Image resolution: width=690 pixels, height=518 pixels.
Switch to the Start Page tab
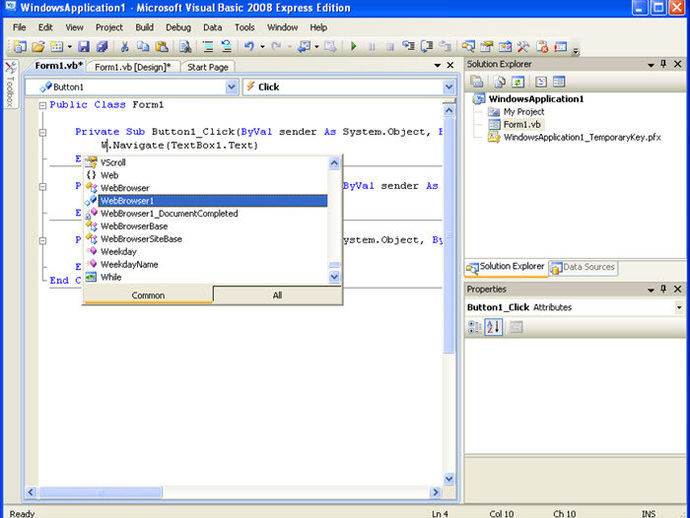pos(208,67)
